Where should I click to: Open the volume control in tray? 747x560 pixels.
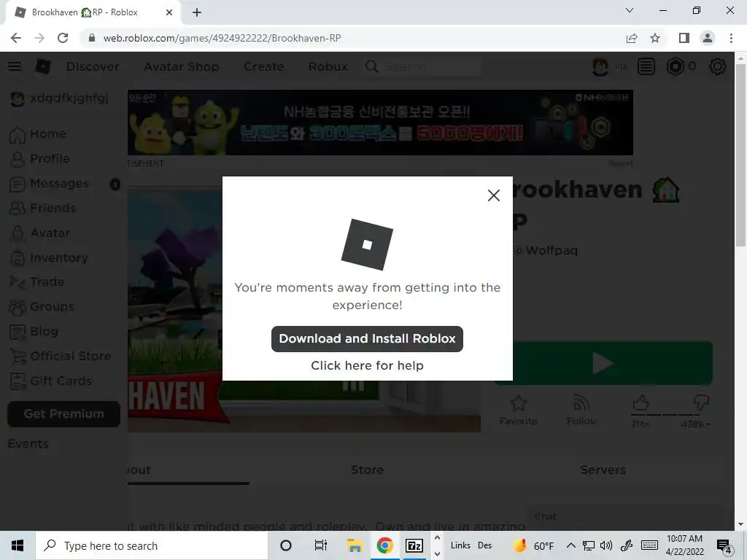click(606, 545)
